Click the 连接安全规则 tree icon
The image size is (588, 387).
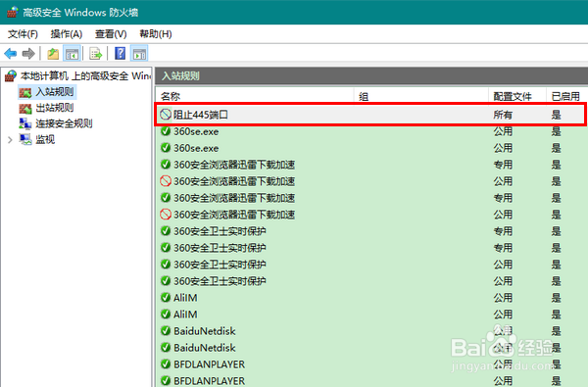(25, 123)
